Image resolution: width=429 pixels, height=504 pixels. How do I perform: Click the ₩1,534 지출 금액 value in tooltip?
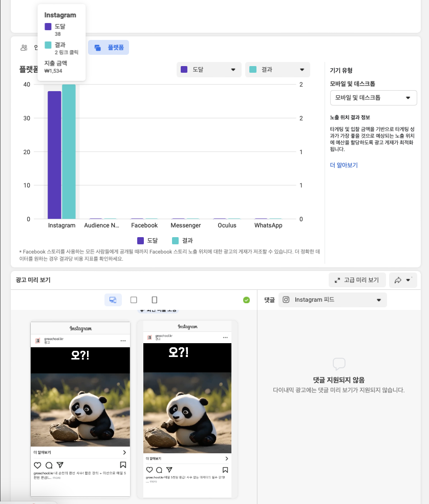pyautogui.click(x=53, y=71)
